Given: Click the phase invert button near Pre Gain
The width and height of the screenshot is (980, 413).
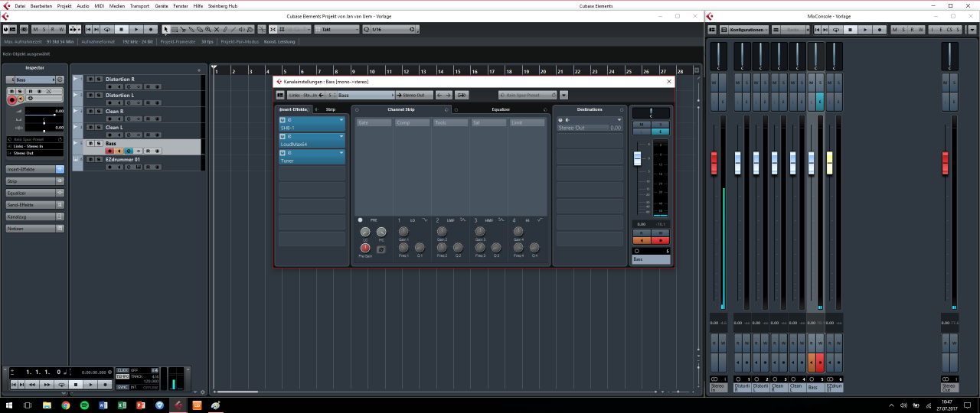Looking at the screenshot, I should 381,249.
